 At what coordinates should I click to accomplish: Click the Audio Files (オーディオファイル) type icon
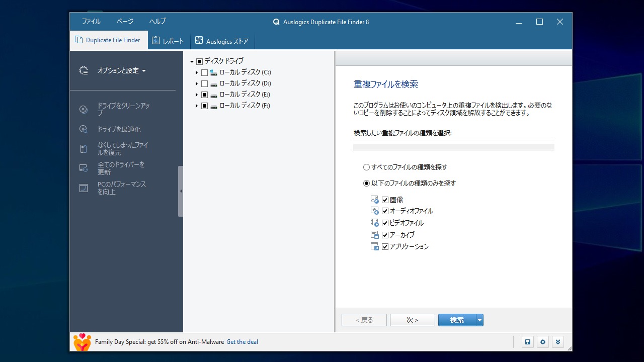click(374, 211)
